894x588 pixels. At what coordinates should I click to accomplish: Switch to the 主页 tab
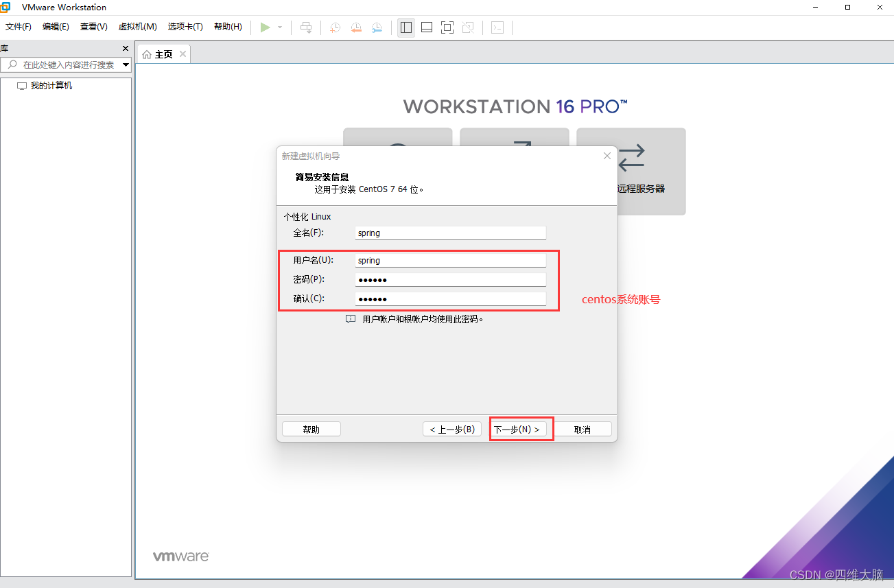pyautogui.click(x=163, y=54)
